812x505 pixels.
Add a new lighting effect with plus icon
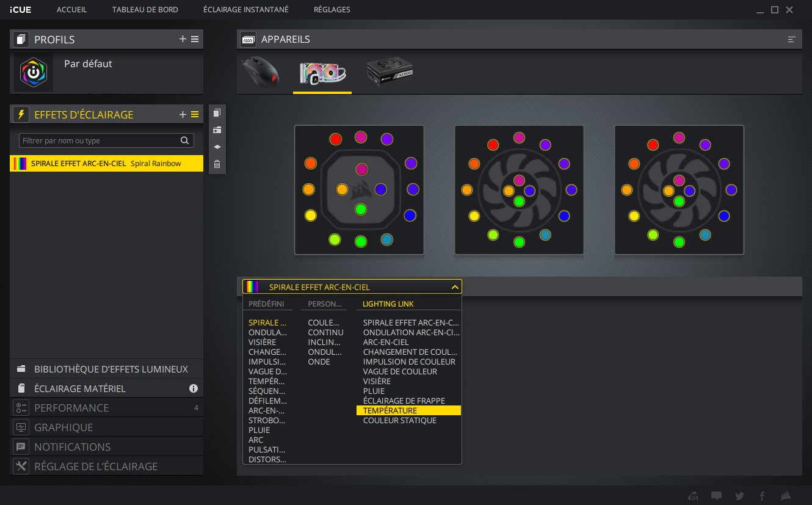pyautogui.click(x=183, y=114)
